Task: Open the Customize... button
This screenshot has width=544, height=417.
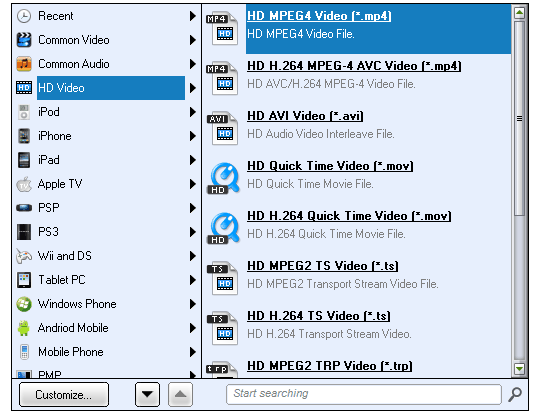Action: (64, 394)
